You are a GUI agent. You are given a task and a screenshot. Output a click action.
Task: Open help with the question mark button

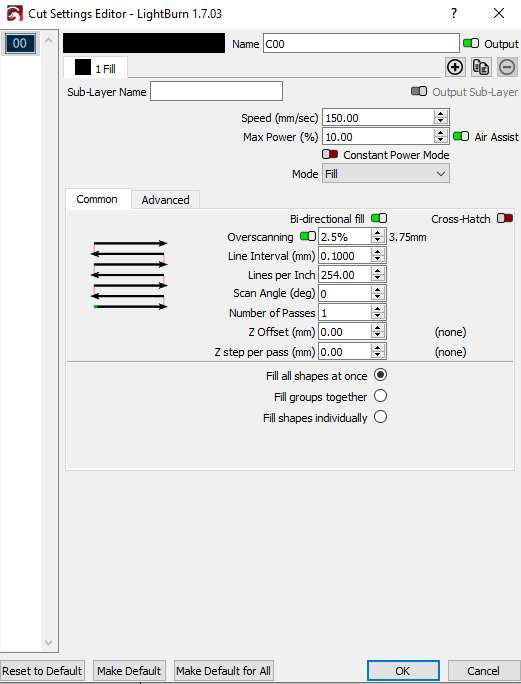point(454,13)
